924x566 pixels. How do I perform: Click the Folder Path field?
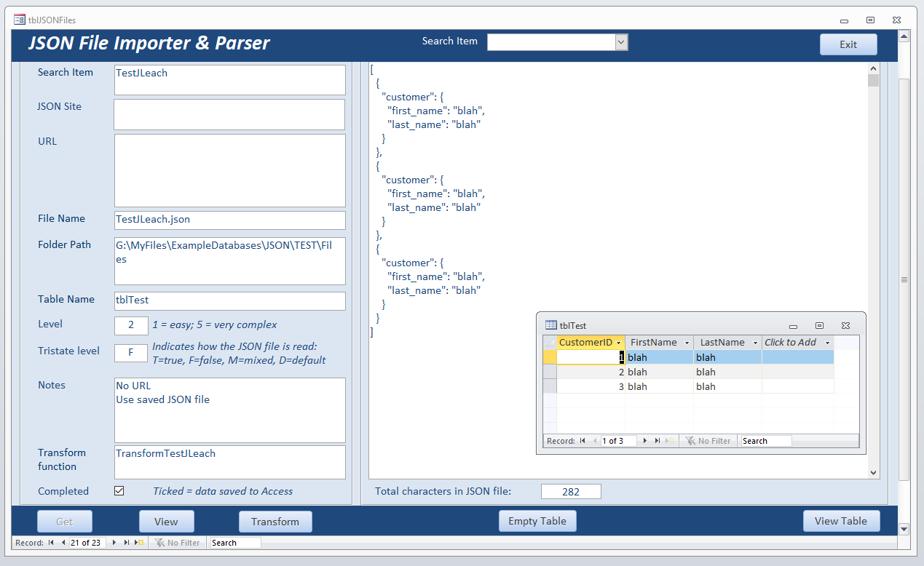(230, 260)
